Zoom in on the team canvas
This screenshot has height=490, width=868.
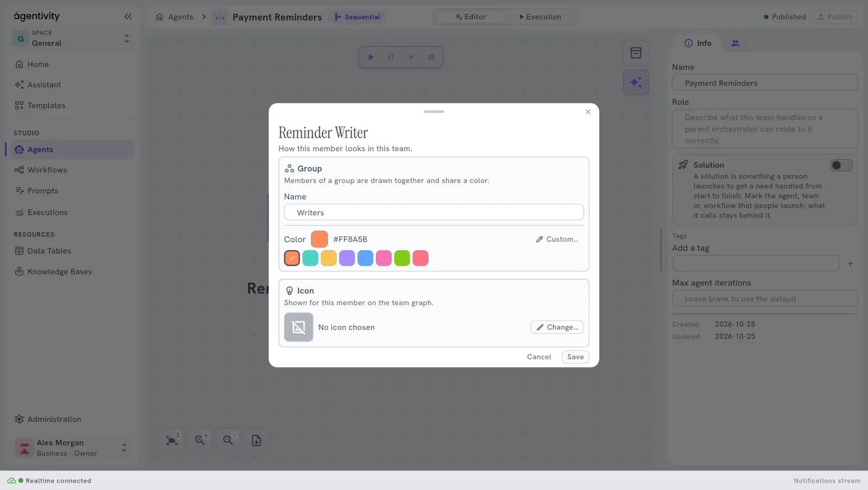tap(200, 441)
